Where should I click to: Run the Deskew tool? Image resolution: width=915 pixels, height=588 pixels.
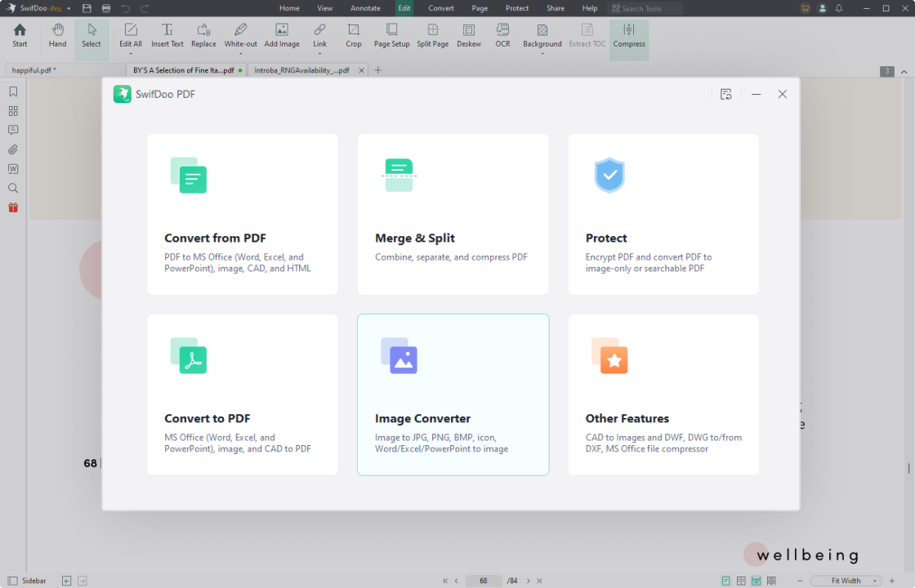pos(469,36)
